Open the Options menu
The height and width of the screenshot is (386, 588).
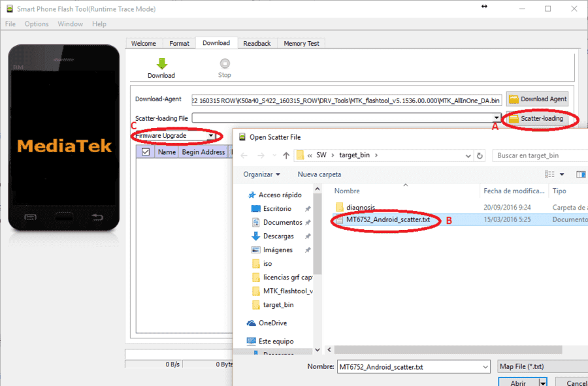37,24
